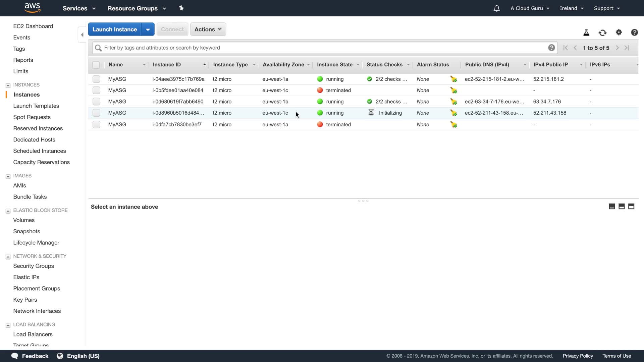Open the settings gear icon for table preferences

point(619,32)
